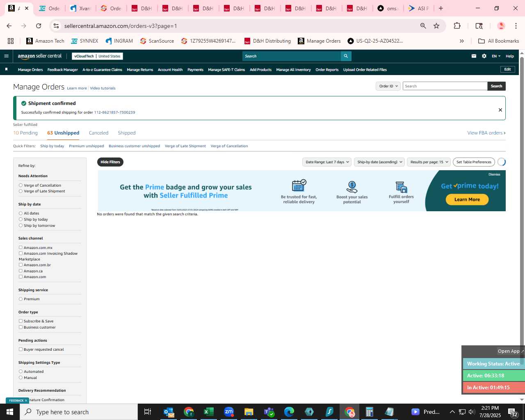
Task: Click the Order ID search input field
Action: (445, 86)
